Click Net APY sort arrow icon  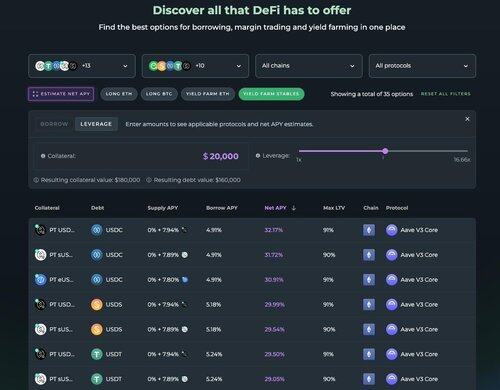(294, 208)
